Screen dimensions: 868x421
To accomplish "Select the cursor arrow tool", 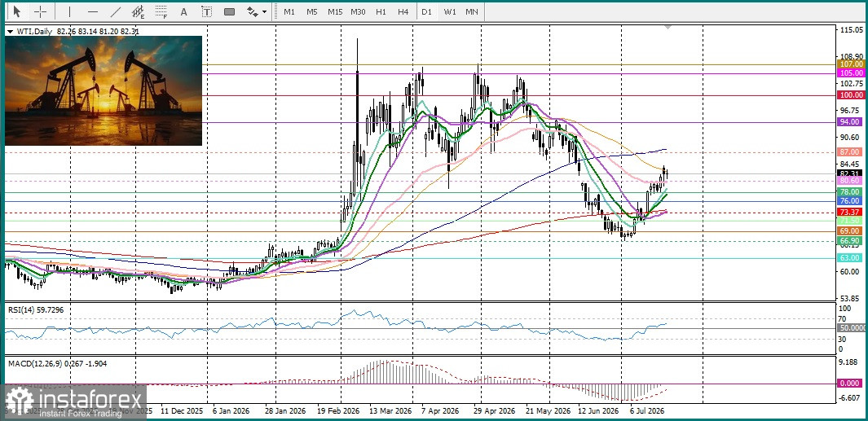I will 16,11.
